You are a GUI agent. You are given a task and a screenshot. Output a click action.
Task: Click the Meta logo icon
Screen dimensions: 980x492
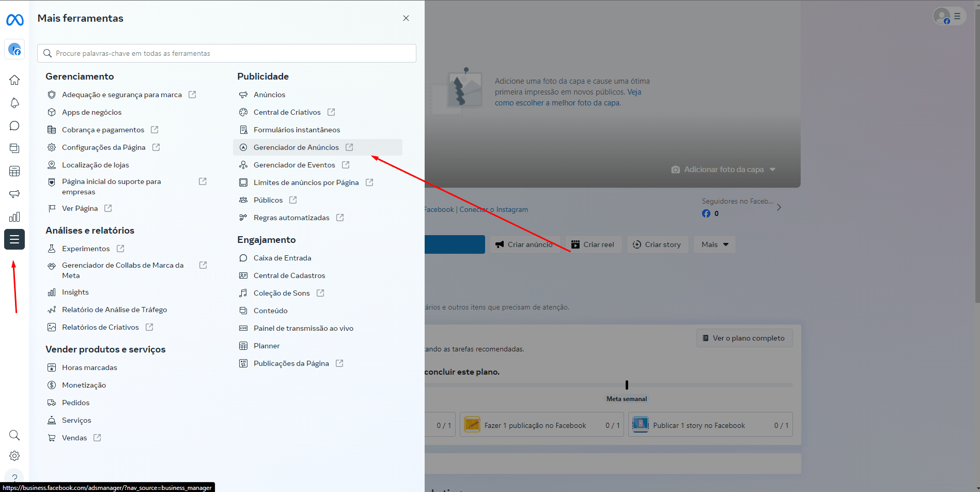[x=14, y=20]
